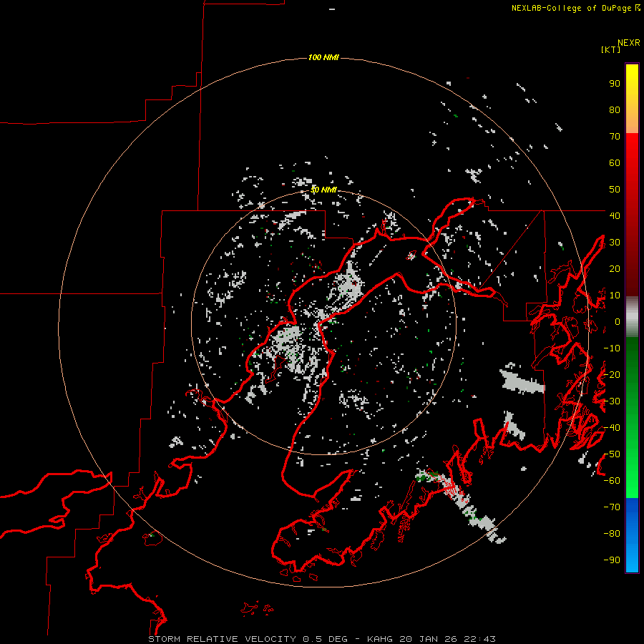This screenshot has width=644, height=644.
Task: Click the blue bottom segment of color bar
Action: 632,535
